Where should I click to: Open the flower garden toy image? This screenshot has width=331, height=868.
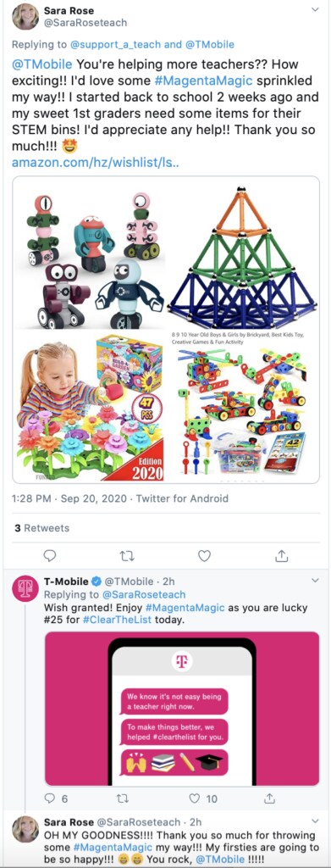click(91, 406)
